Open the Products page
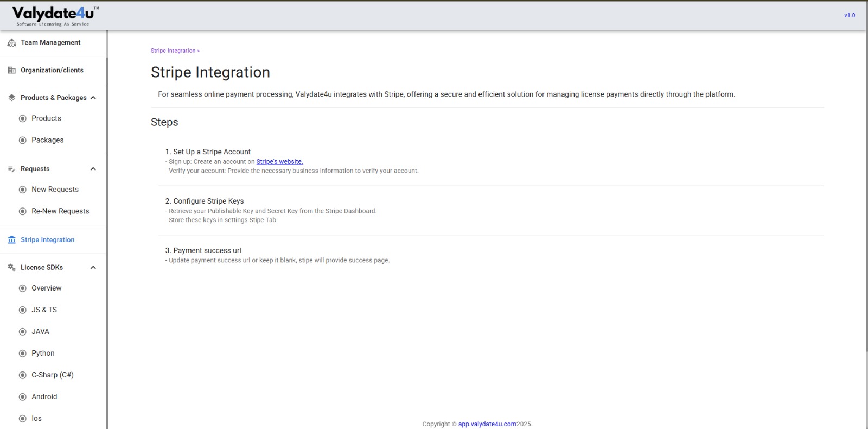Screen dimensions: 868x429 pos(46,118)
